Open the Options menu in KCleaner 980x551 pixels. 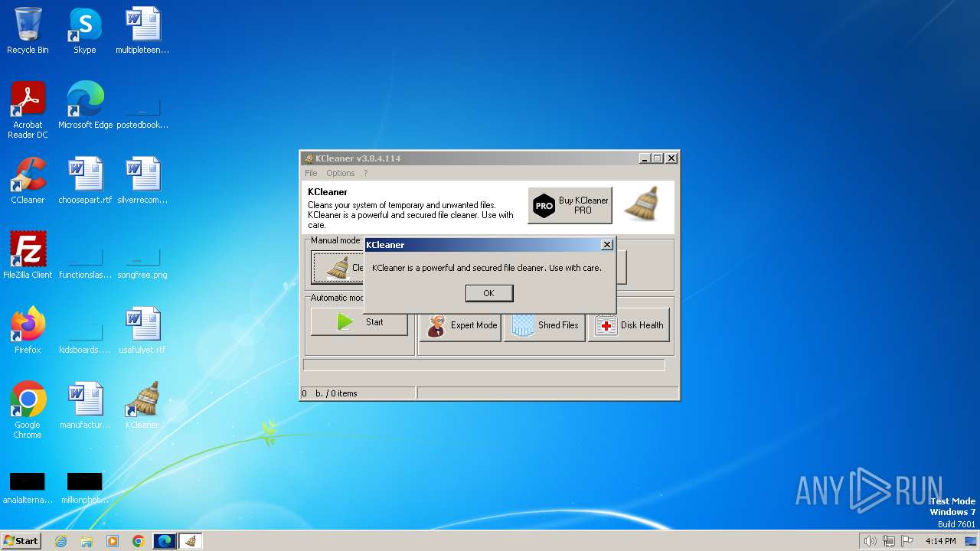pos(341,173)
